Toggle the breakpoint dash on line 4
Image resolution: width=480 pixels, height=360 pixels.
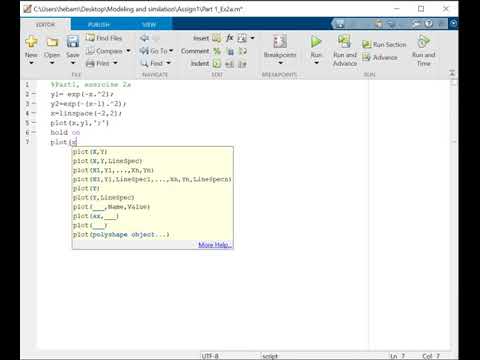coord(34,113)
